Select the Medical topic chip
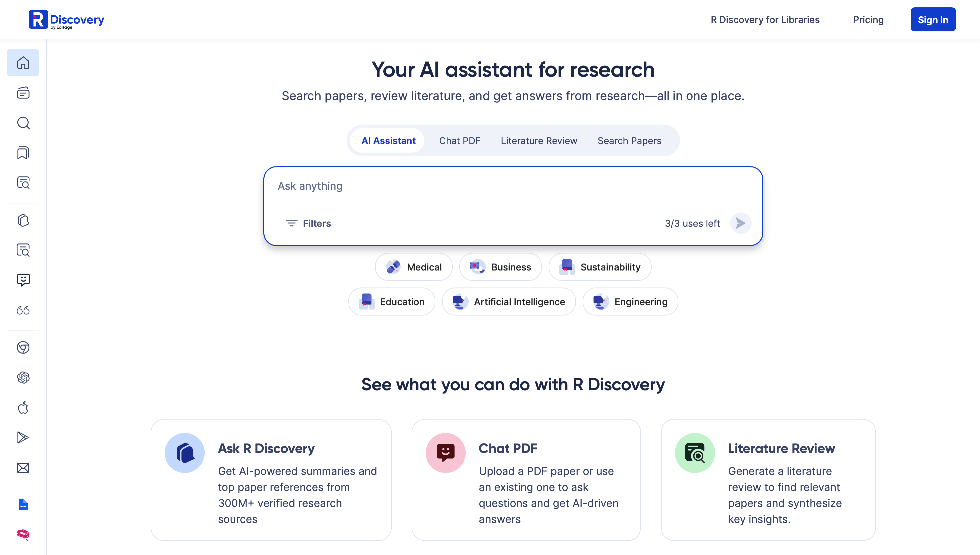Screen dimensions: 980x555 pyautogui.click(x=414, y=267)
